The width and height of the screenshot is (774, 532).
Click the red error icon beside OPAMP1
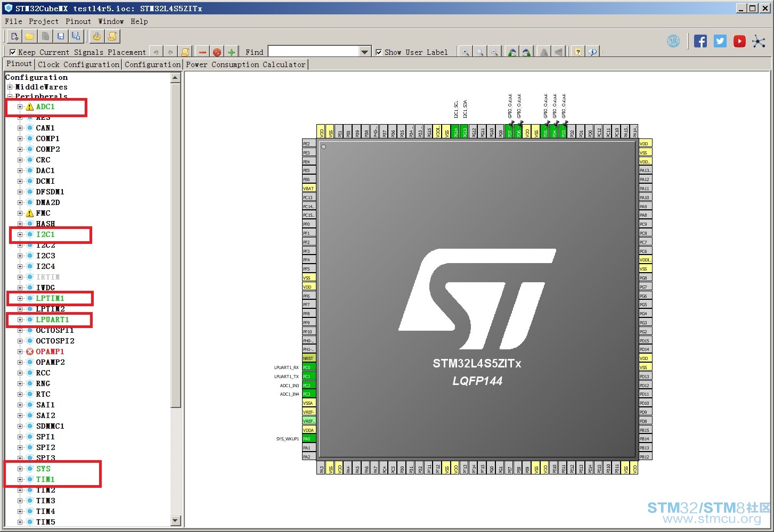30,351
